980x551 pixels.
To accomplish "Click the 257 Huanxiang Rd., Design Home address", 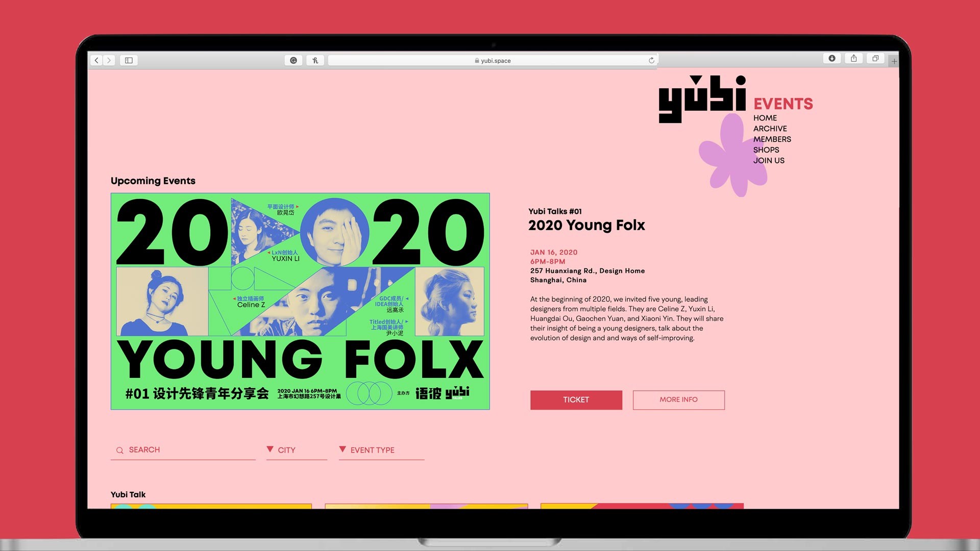I will click(587, 271).
